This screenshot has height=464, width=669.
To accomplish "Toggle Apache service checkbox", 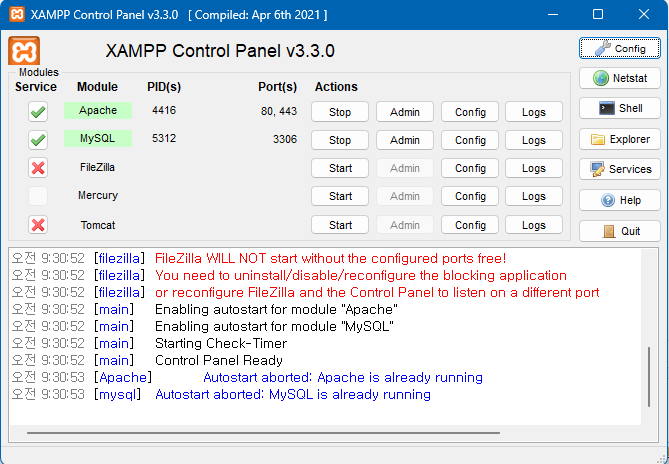I will [x=38, y=112].
